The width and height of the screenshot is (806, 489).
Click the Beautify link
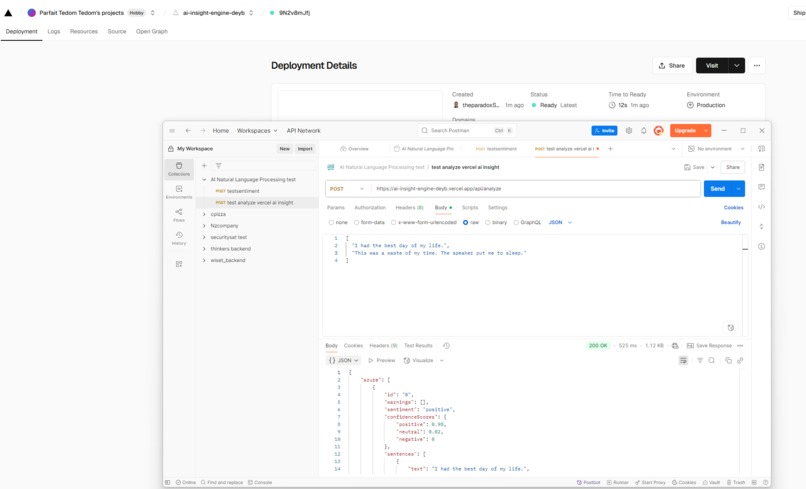point(730,223)
